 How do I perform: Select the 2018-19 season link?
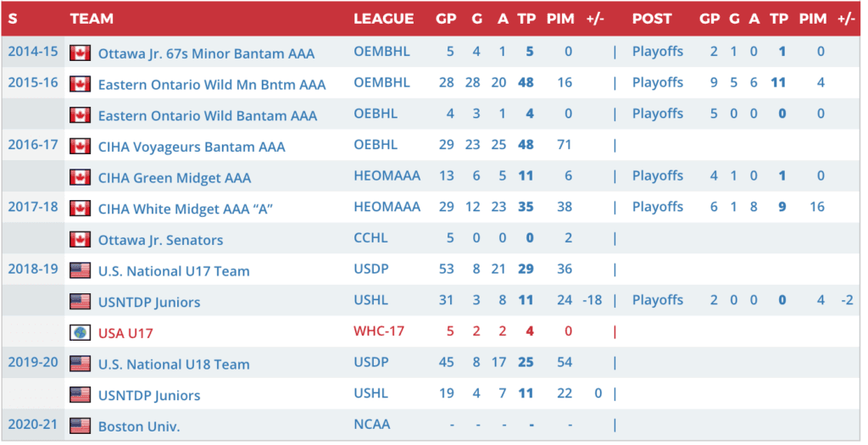click(33, 269)
